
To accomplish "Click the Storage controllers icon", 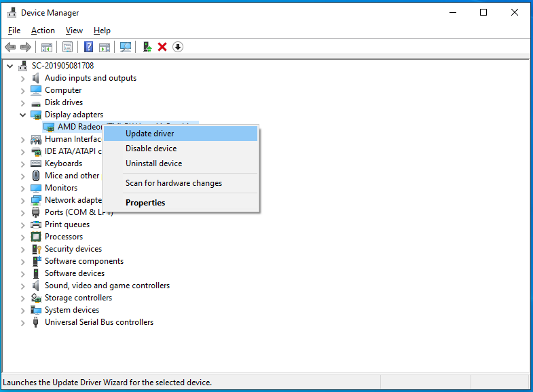I will coord(36,298).
